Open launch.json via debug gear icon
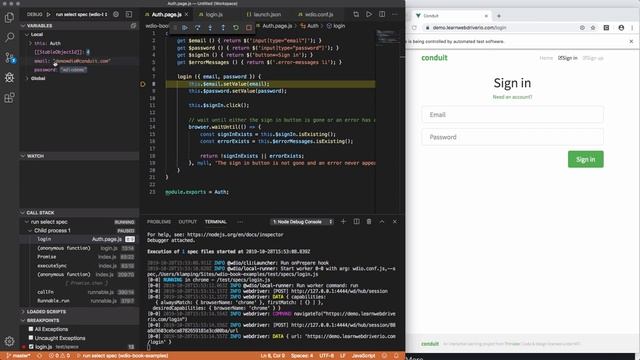The height and width of the screenshot is (360, 640). 116,14
